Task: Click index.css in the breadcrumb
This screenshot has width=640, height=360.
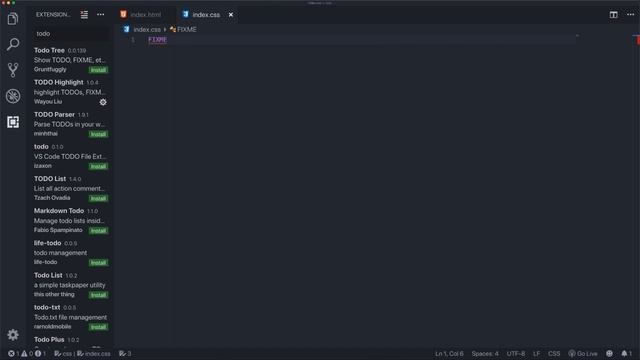Action: point(147,29)
